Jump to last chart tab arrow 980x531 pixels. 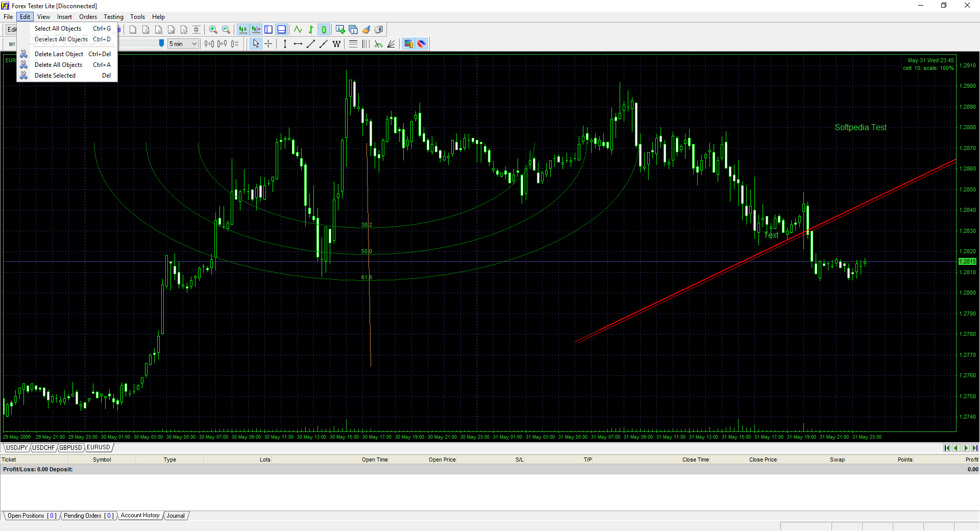pos(975,448)
